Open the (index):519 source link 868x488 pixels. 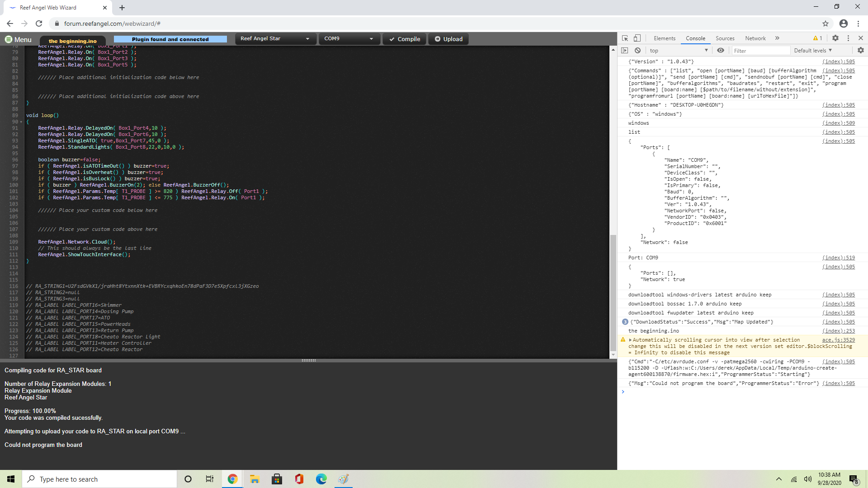tap(839, 258)
